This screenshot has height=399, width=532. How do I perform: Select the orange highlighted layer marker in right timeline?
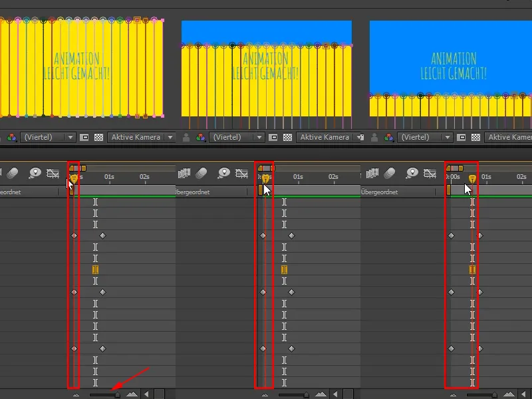tap(472, 270)
